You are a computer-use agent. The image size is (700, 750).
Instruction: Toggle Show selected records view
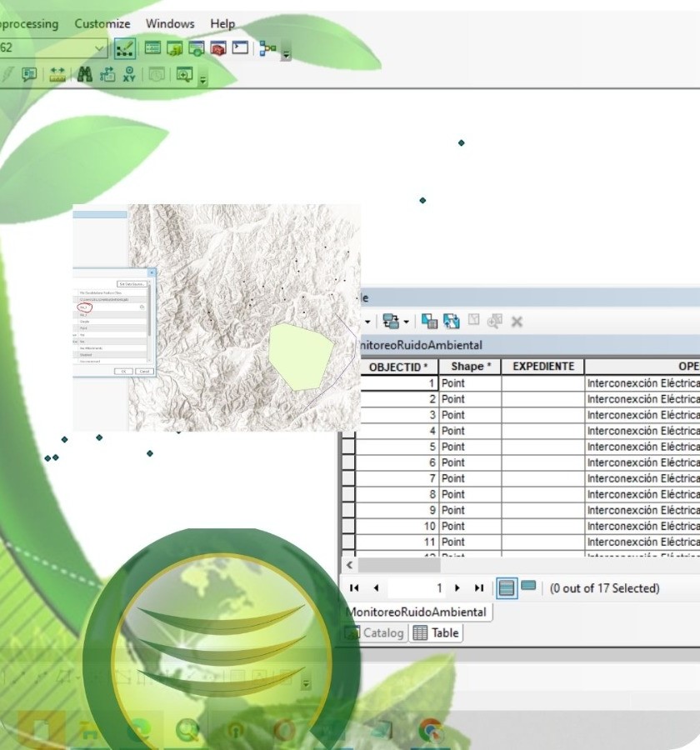click(527, 587)
